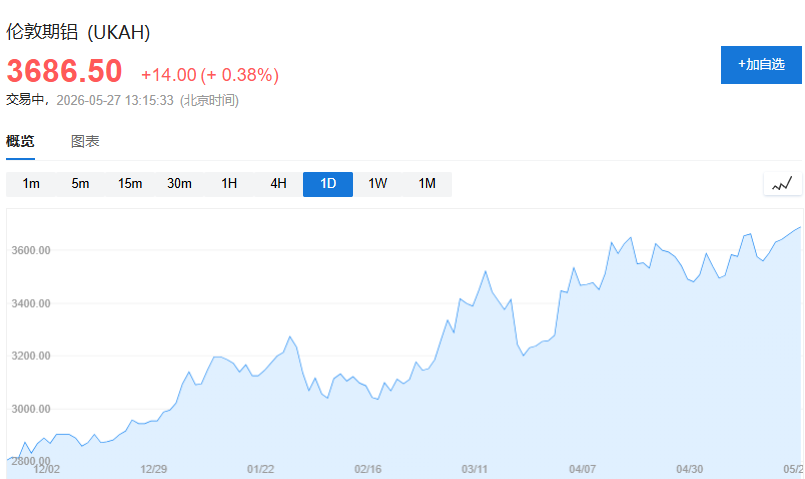Screen dimensions: 805x479
Task: Select the 1m interval
Action: 31,184
